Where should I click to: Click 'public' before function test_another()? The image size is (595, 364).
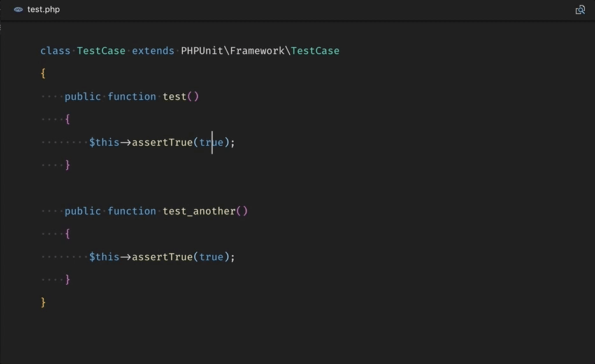click(x=83, y=211)
